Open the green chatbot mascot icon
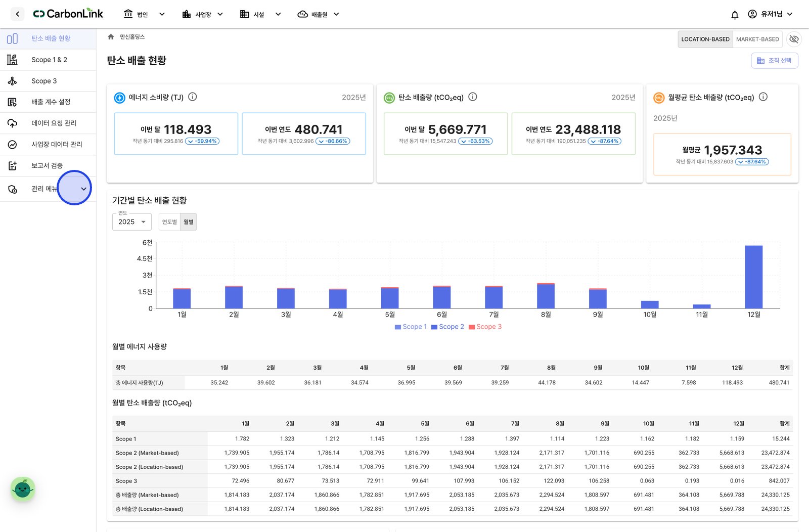Viewport: 809px width, 532px height. [23, 489]
